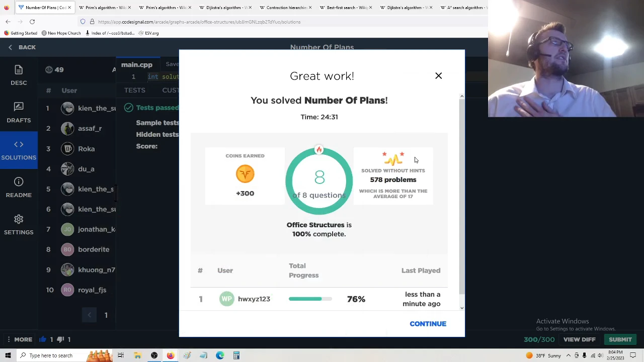Screen dimensions: 644x362
Task: Click the SUBMIT button
Action: coord(620,339)
